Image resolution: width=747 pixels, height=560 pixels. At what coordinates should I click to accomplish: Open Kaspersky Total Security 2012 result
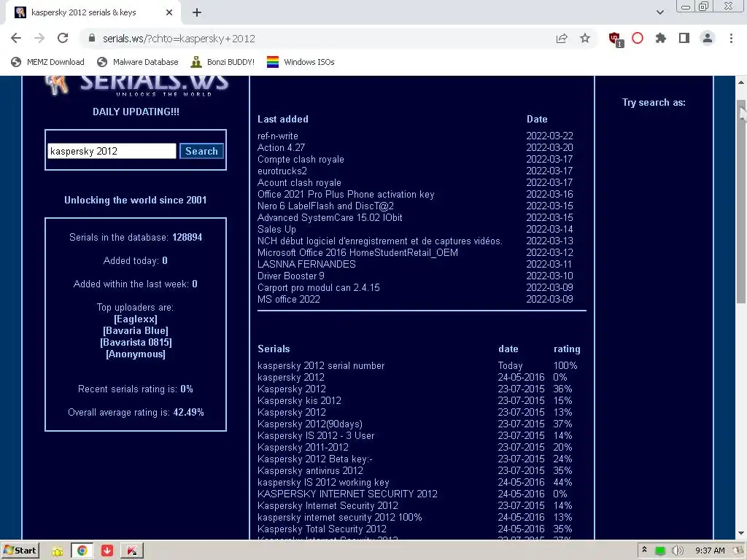[x=322, y=529]
